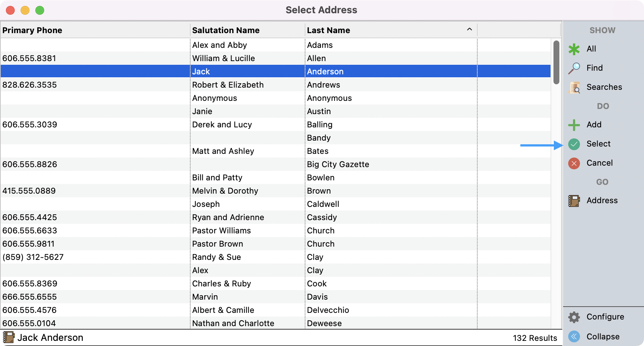This screenshot has width=644, height=346.
Task: Sort by the Salutation Name column header
Action: coord(226,30)
